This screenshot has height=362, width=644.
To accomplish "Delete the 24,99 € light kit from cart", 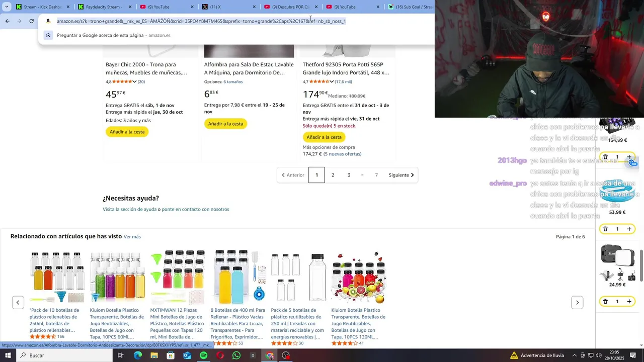I will pyautogui.click(x=605, y=301).
